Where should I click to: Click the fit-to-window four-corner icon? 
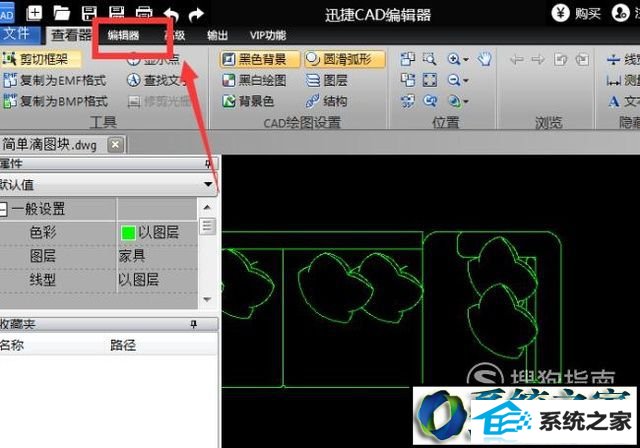(x=429, y=80)
